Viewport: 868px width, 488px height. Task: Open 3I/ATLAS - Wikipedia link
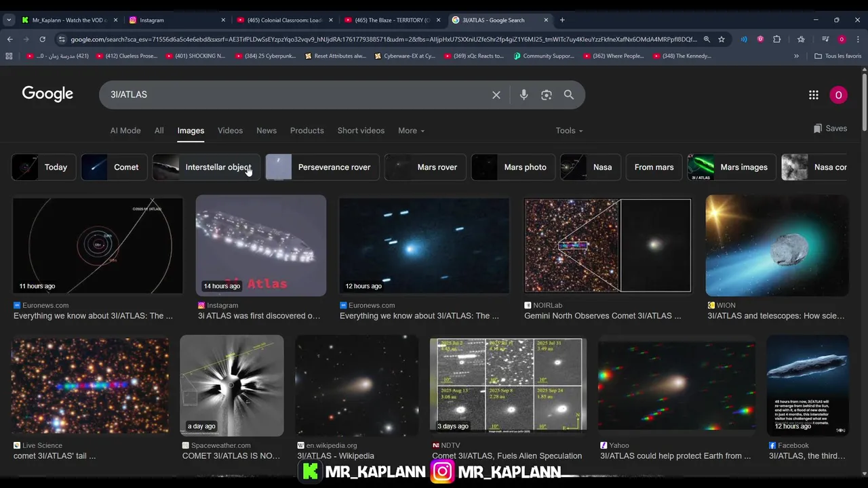coord(336,456)
